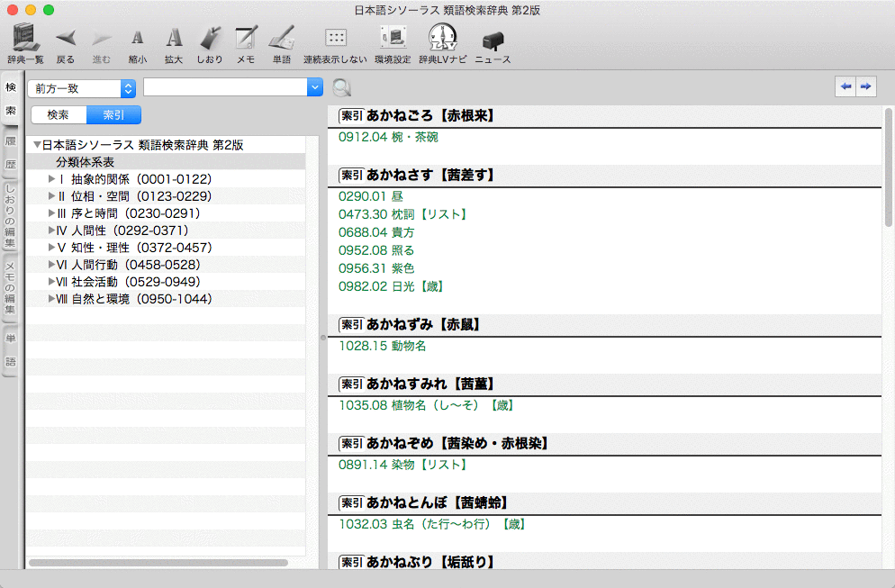The width and height of the screenshot is (895, 588).
Task: Select 社会活動 (0529-0949) row text
Action: pyautogui.click(x=136, y=282)
